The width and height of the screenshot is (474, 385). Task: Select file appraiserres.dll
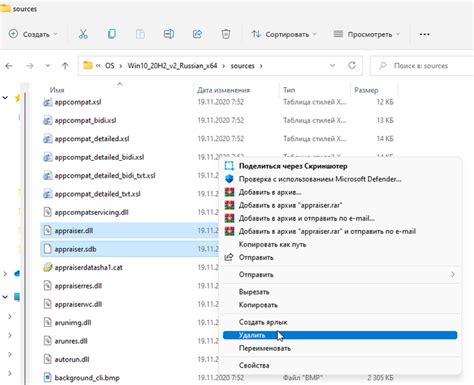click(x=78, y=286)
